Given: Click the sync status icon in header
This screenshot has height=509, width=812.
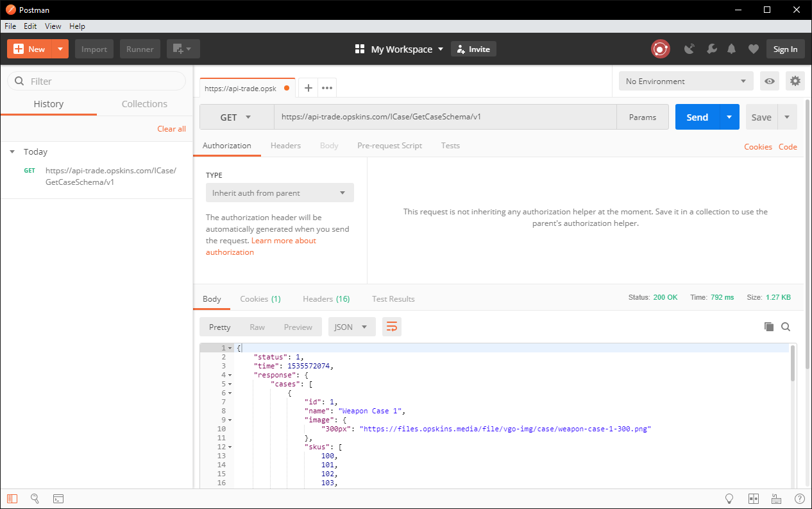Looking at the screenshot, I should pyautogui.click(x=660, y=49).
